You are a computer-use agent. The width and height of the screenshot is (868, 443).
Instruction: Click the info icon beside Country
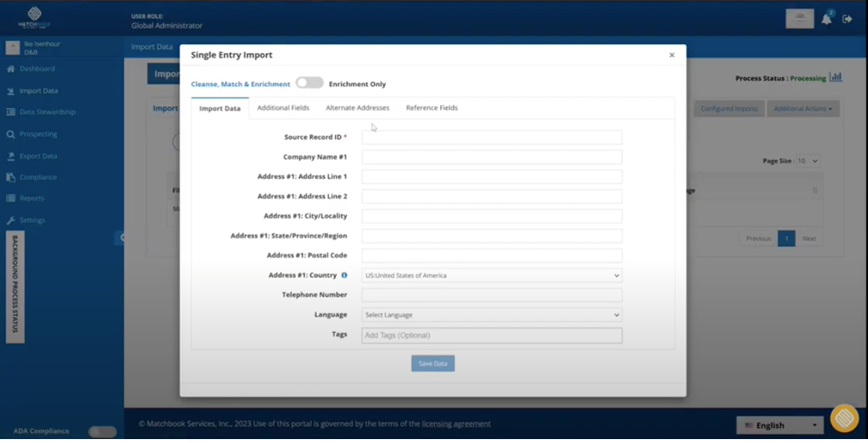(x=344, y=275)
